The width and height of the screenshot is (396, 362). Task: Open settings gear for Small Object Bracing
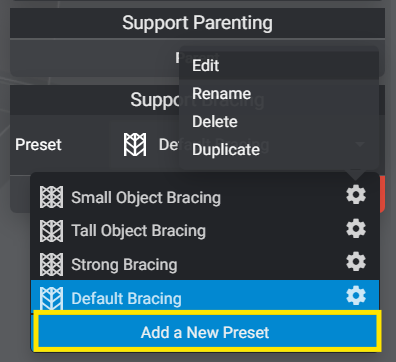point(356,195)
